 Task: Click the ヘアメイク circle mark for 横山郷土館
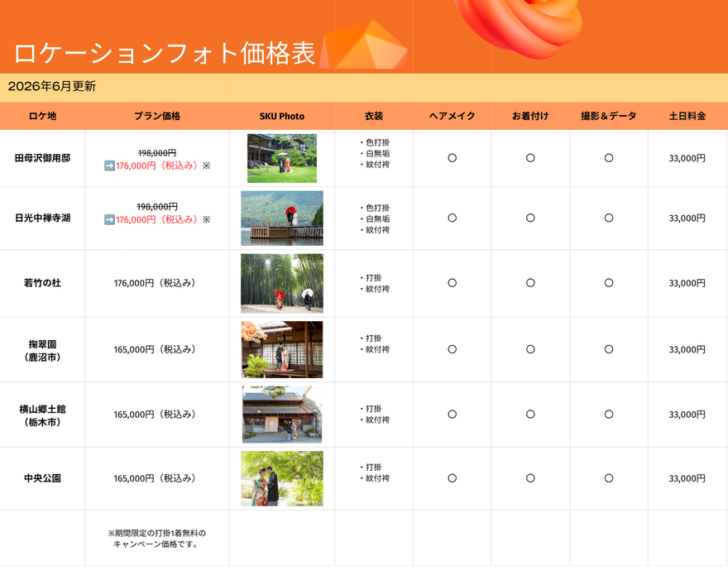point(453,415)
